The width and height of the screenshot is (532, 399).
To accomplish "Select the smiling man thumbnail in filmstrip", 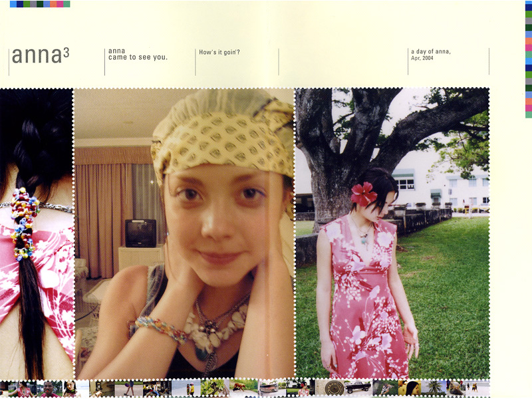I will 49,387.
